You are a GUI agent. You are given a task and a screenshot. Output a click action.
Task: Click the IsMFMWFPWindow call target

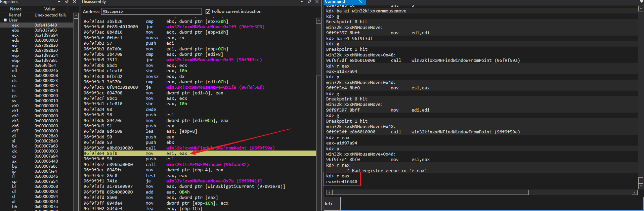[x=208, y=165]
